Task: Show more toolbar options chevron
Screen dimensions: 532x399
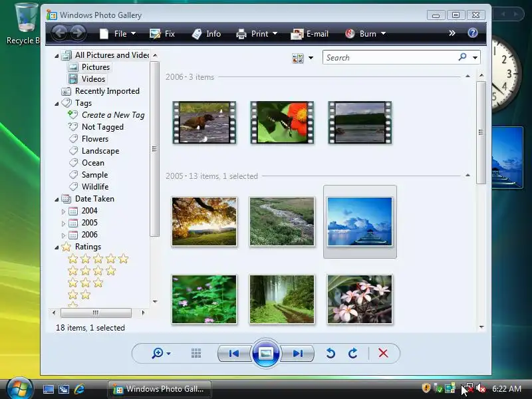Action: [452, 33]
